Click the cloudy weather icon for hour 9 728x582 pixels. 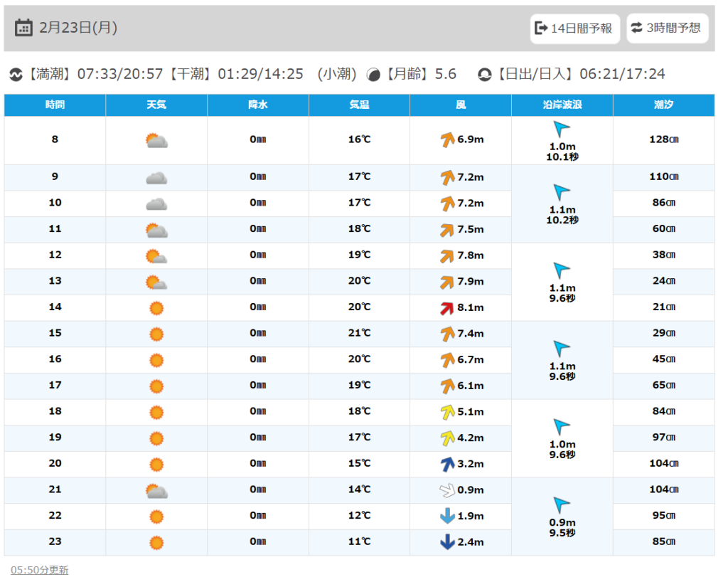click(x=156, y=177)
